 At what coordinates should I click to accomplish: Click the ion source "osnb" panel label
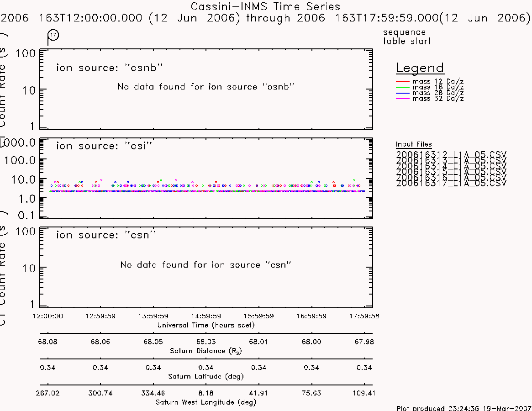coord(110,68)
